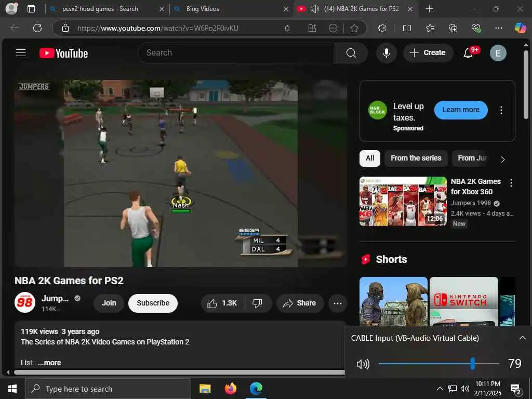The height and width of the screenshot is (399, 532).
Task: Open the YouTube guide hamburger menu
Action: 21,52
